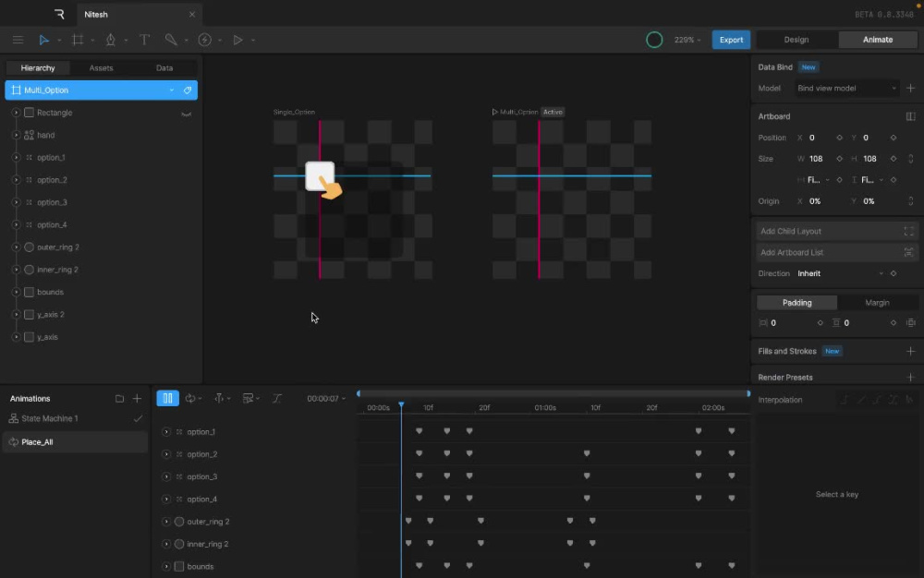Select the Place_All animation
The height and width of the screenshot is (578, 924).
(x=76, y=442)
